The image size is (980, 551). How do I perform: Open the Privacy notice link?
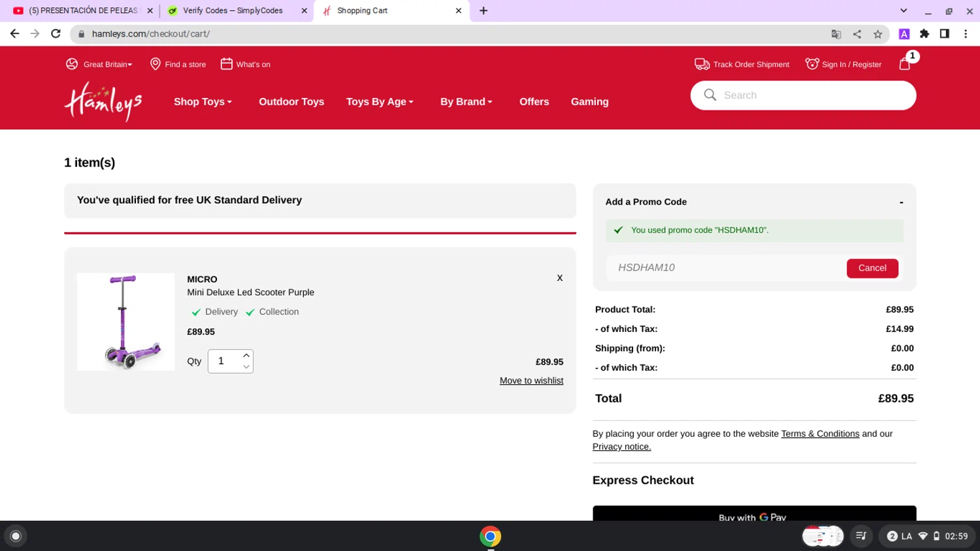621,447
